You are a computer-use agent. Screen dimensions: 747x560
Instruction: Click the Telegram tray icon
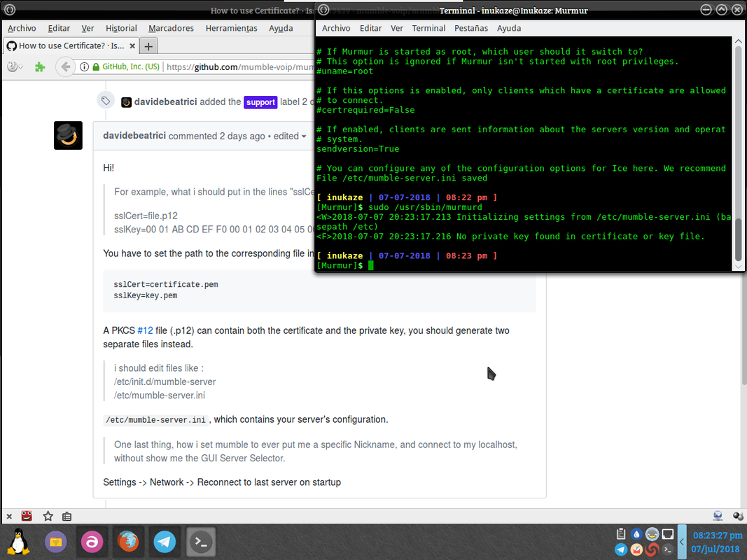pos(621,549)
